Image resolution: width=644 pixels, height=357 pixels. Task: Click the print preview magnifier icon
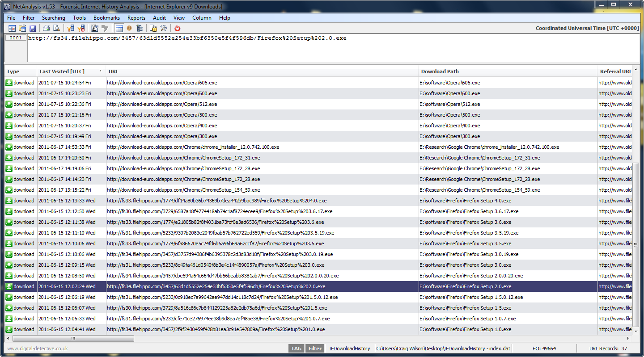click(x=56, y=28)
